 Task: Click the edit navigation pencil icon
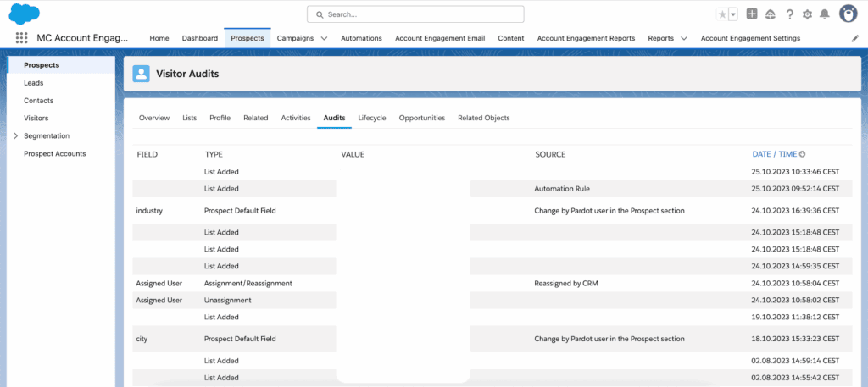(854, 39)
